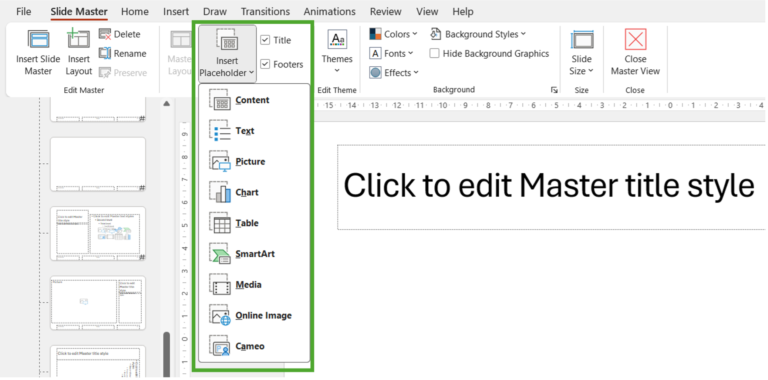Open the Themes dropdown arrow
The height and width of the screenshot is (380, 768).
pos(337,71)
